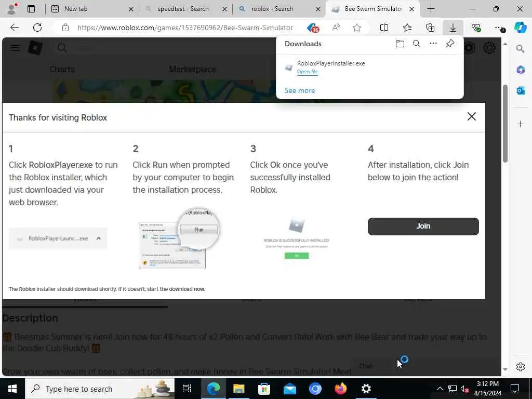
Task: Open downloads folder from Downloads panel
Action: pos(400,44)
